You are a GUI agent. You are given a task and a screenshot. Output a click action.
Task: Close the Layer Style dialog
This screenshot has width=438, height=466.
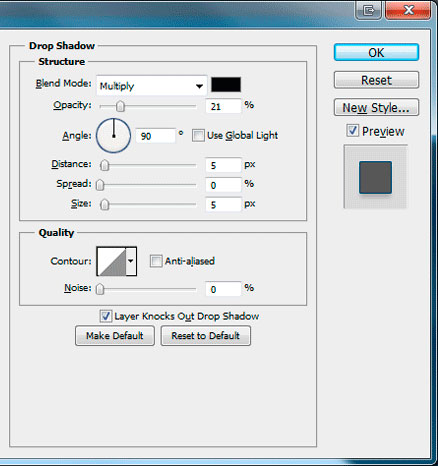[x=408, y=10]
